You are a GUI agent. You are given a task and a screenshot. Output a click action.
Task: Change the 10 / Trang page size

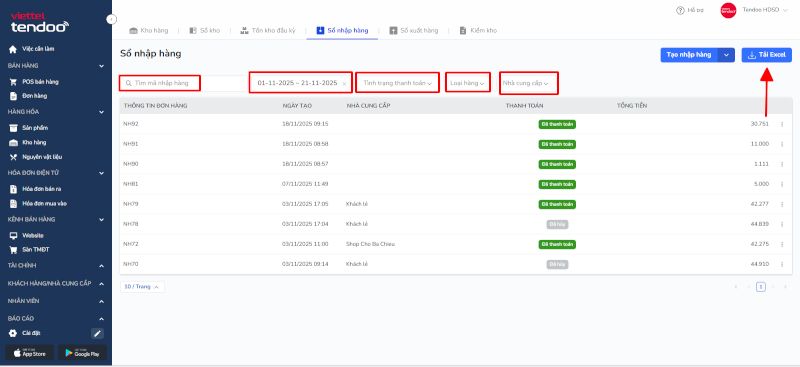click(x=142, y=287)
